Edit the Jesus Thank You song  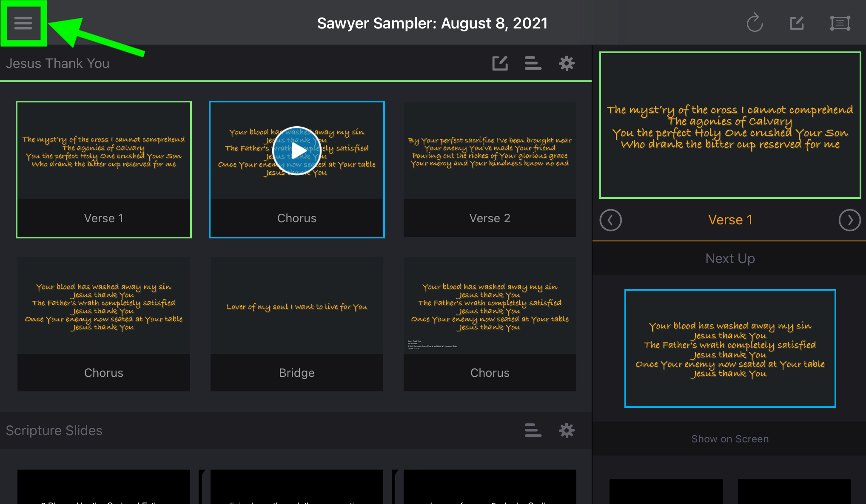tap(500, 63)
